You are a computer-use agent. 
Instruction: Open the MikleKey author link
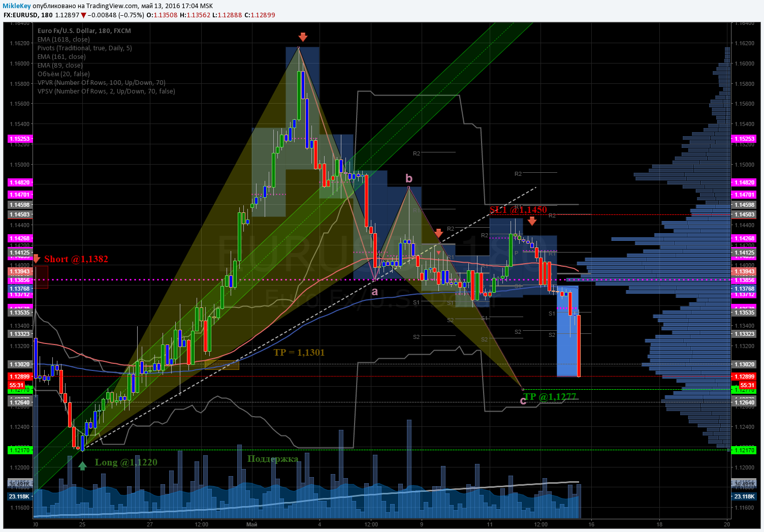point(17,6)
